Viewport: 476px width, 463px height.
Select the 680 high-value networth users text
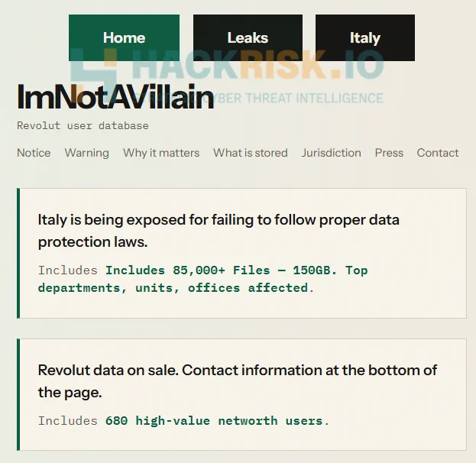(x=217, y=421)
